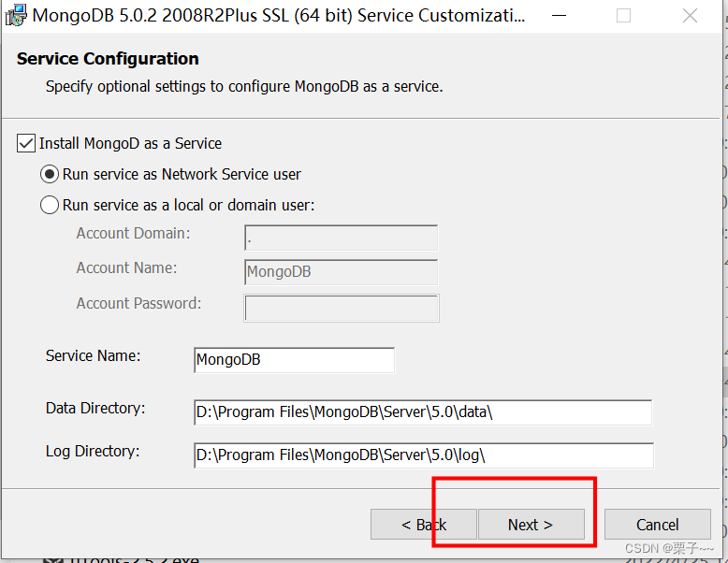Click the MongoDB installer icon in title bar
This screenshot has height=563, width=728.
15,16
